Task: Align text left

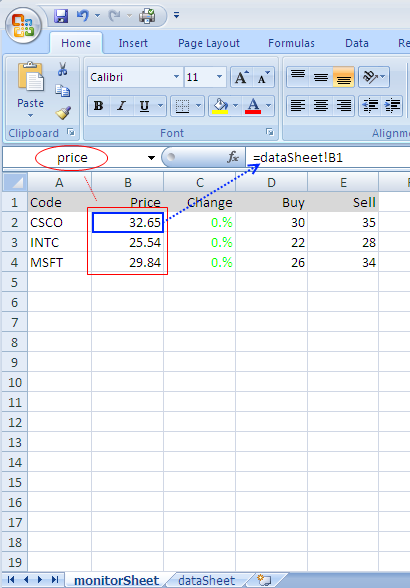Action: click(x=298, y=106)
